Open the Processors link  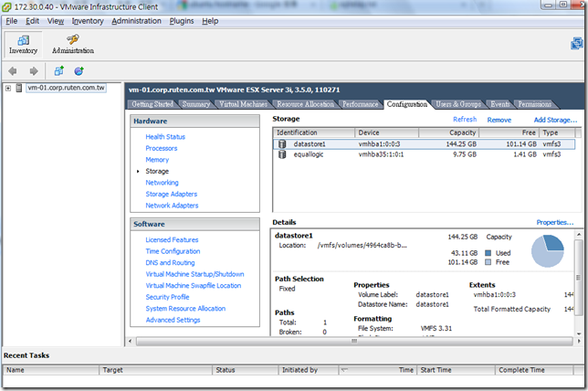pyautogui.click(x=162, y=148)
